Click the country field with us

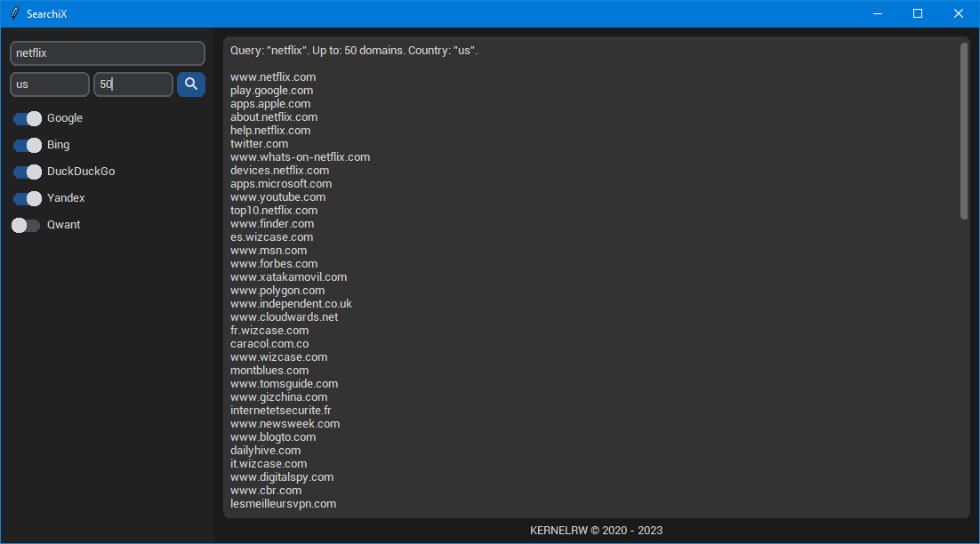coord(50,84)
